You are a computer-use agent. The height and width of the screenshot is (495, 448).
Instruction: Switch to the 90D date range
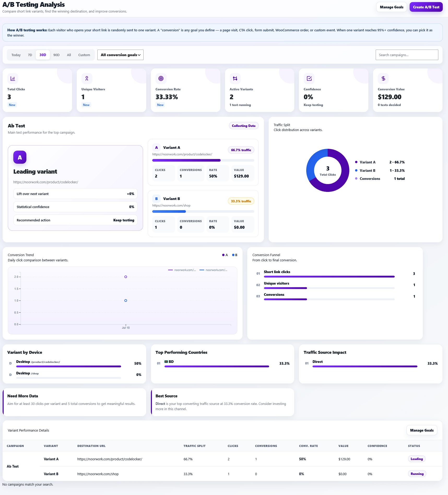pyautogui.click(x=56, y=55)
